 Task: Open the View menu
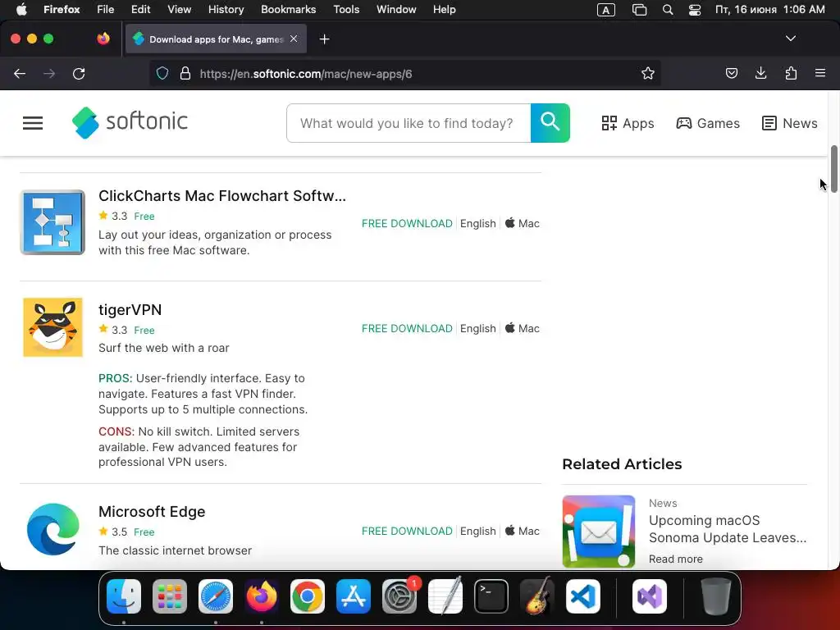tap(179, 10)
